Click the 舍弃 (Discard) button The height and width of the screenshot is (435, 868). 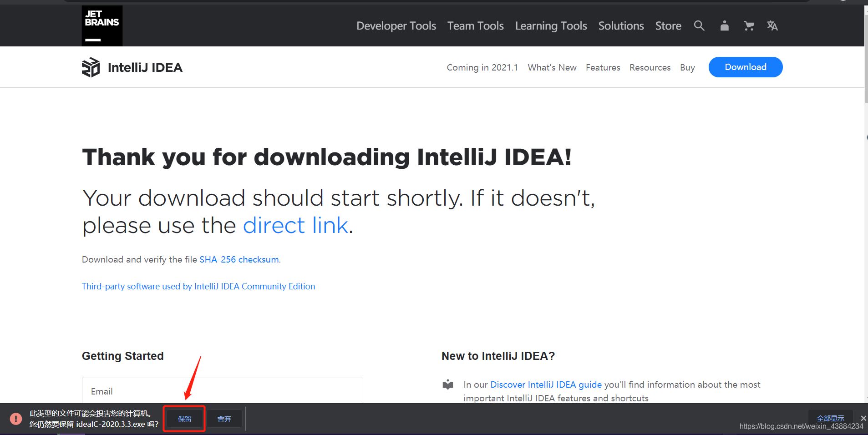(x=224, y=419)
